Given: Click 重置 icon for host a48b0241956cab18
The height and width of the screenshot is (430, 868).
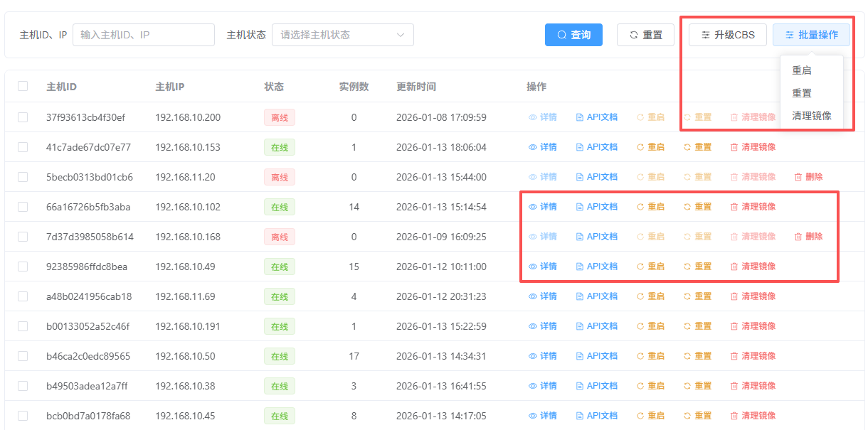Looking at the screenshot, I should [687, 296].
